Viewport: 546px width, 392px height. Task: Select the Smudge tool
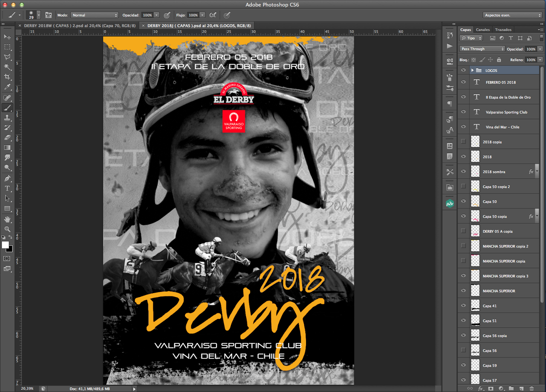(7, 157)
